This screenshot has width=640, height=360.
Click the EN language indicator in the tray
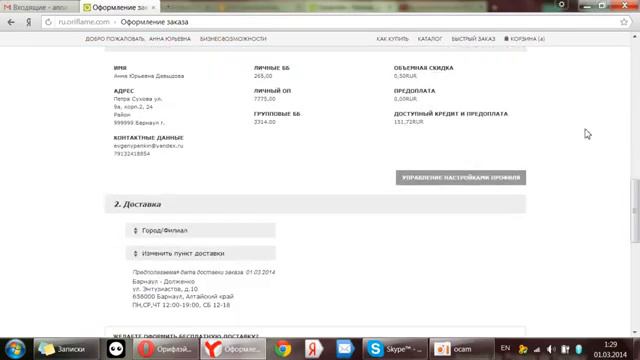click(505, 348)
